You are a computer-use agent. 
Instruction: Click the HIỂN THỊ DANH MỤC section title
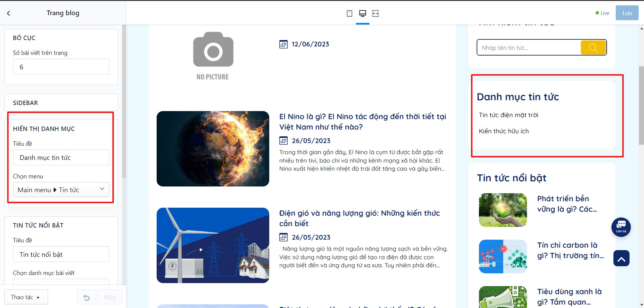coord(44,129)
